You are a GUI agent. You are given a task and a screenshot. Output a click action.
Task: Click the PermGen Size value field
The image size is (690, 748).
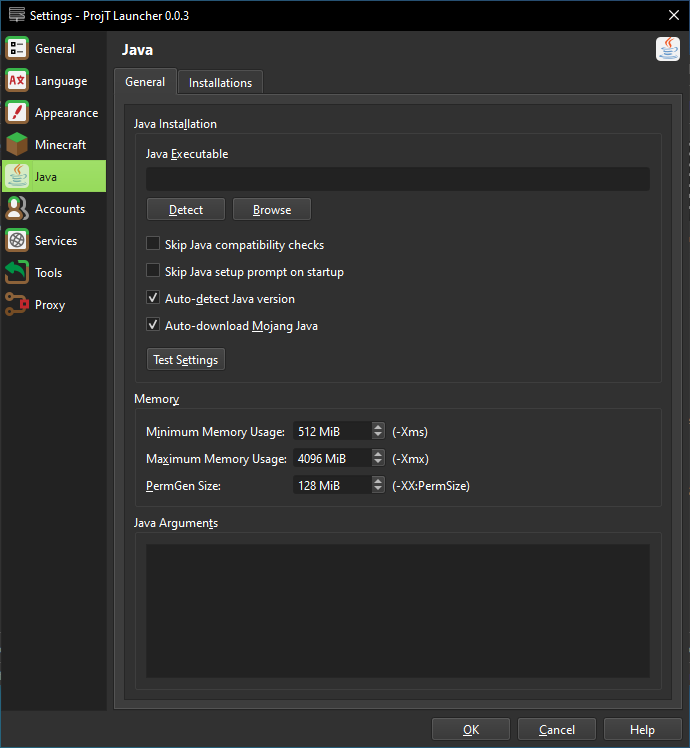[x=332, y=486]
